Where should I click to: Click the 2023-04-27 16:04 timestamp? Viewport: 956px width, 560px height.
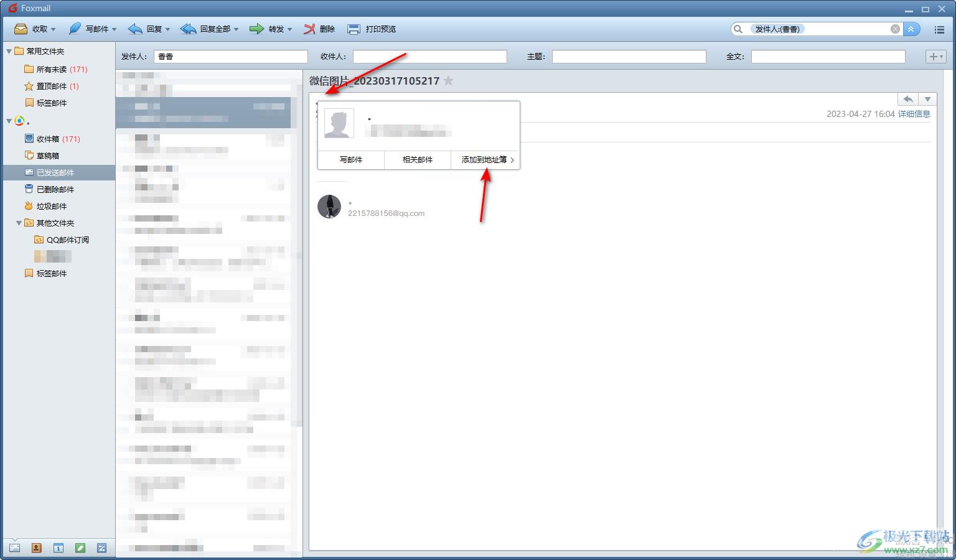[x=860, y=114]
